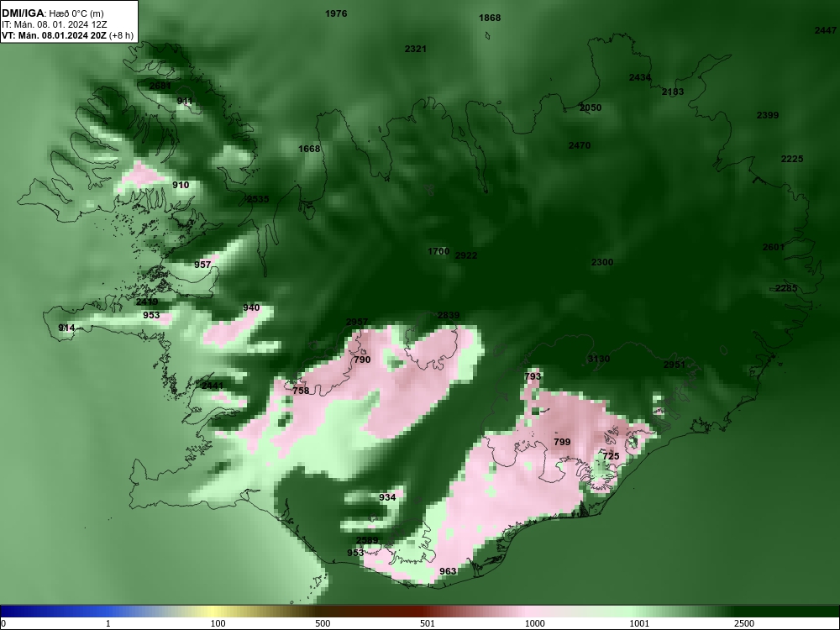Image resolution: width=840 pixels, height=630 pixels.
Task: Click the 2434 value
Action: coord(639,77)
